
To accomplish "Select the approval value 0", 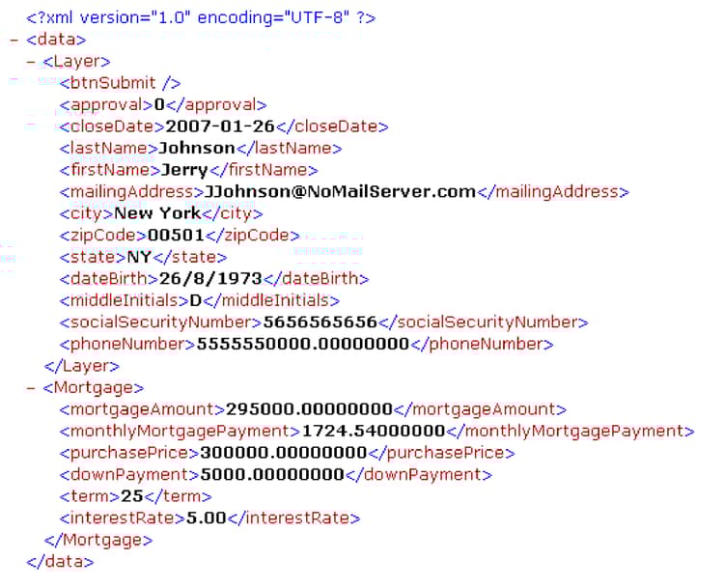I will [x=159, y=105].
